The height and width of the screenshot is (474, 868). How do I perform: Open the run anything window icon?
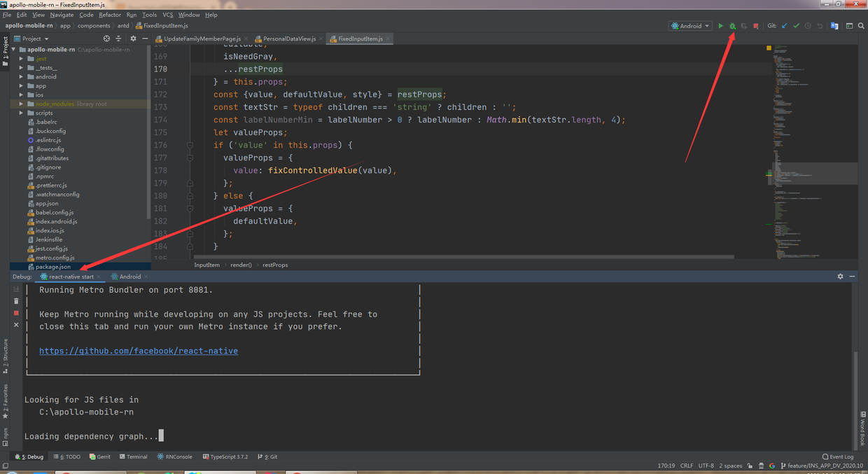(849, 26)
